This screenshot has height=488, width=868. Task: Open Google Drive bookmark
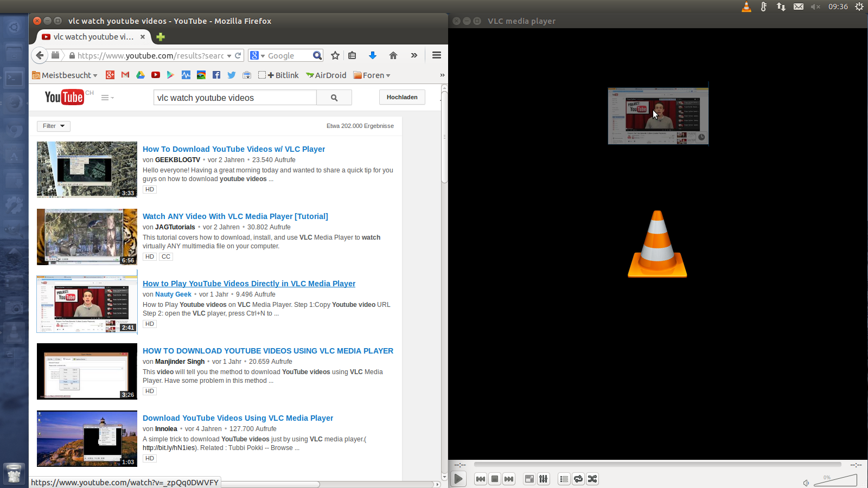point(141,75)
